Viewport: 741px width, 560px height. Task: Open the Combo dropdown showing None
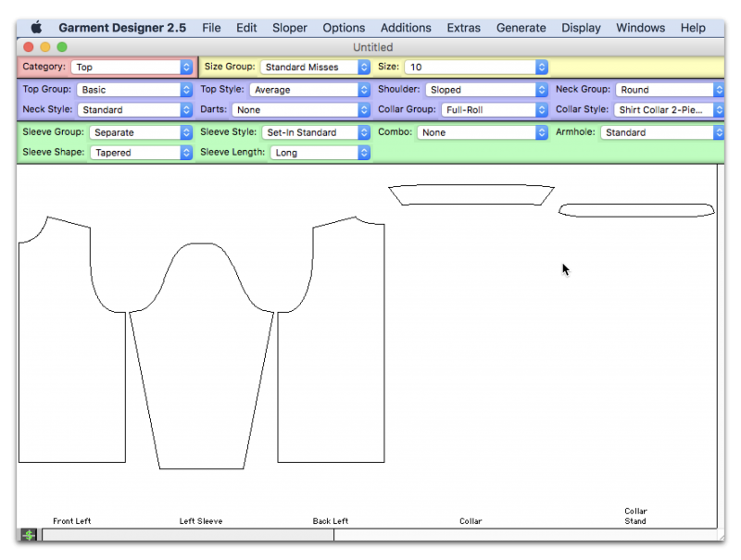[x=483, y=132]
